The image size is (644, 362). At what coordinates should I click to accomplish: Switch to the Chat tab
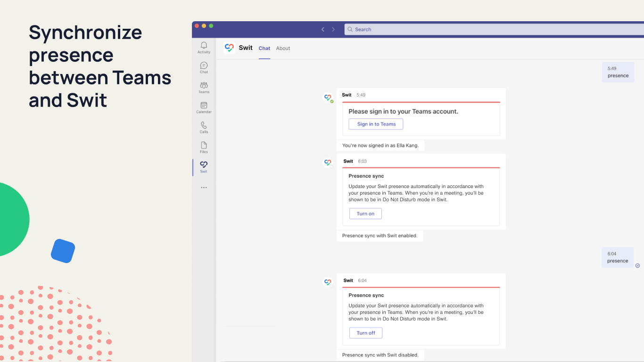[264, 48]
